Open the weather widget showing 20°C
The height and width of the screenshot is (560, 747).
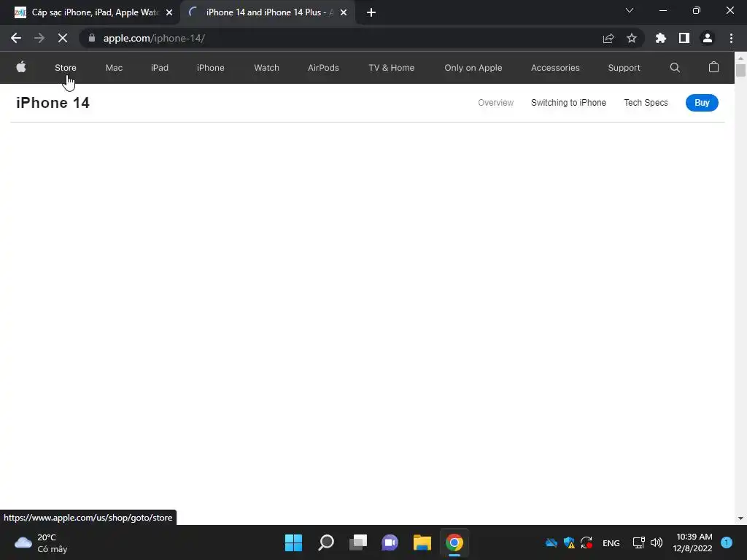(x=41, y=542)
